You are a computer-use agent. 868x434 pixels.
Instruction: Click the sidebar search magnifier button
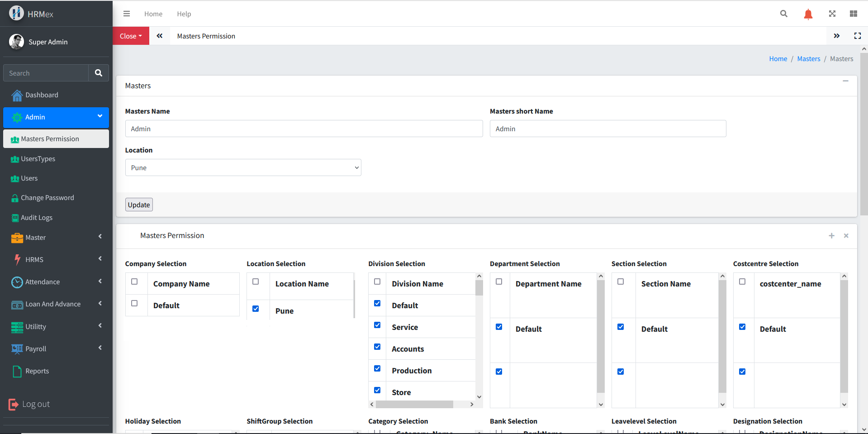98,73
